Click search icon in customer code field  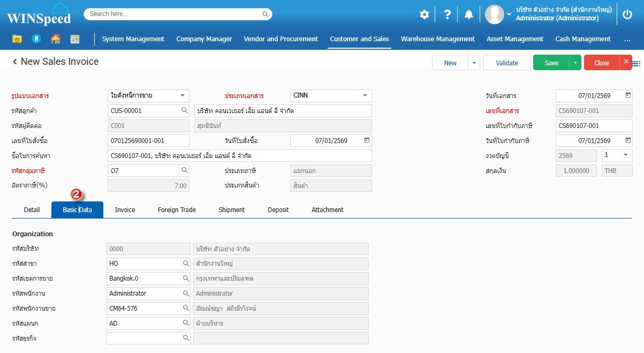click(x=185, y=111)
